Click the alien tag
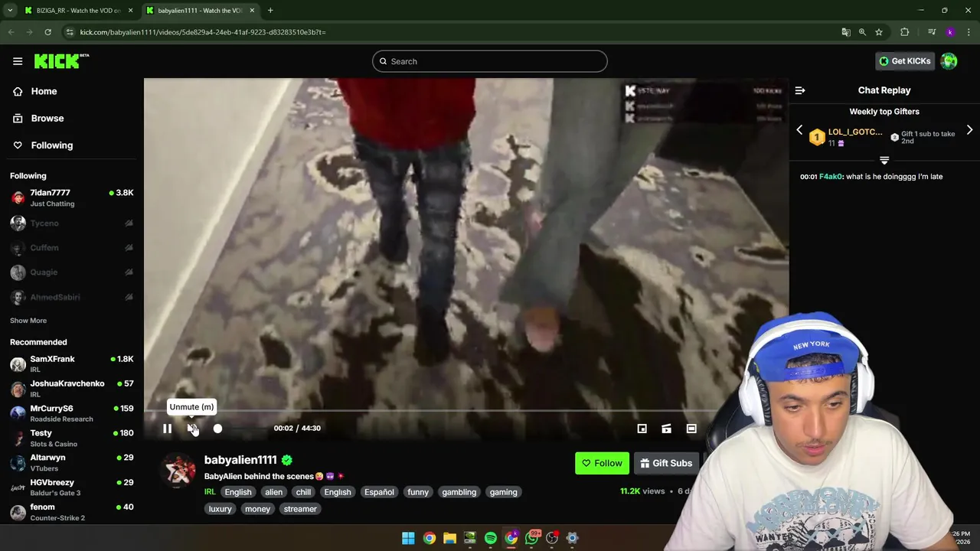 [273, 492]
